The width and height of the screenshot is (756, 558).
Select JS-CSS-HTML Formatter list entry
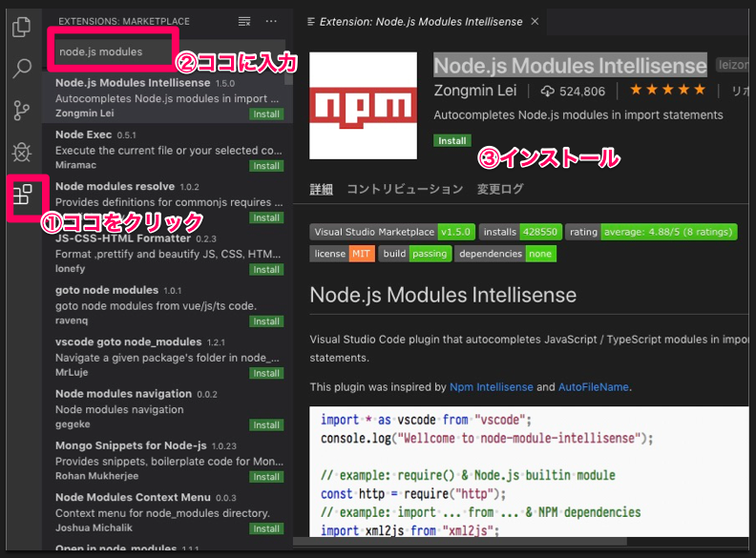pyautogui.click(x=167, y=253)
